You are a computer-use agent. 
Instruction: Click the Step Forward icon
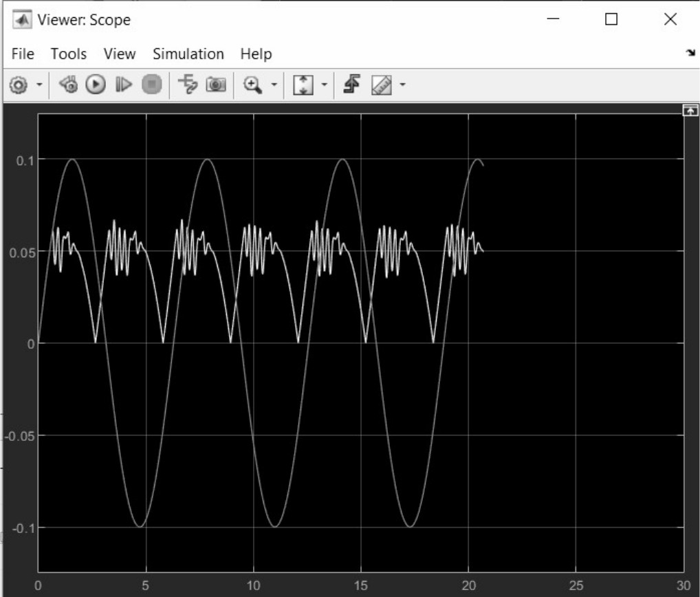[123, 85]
